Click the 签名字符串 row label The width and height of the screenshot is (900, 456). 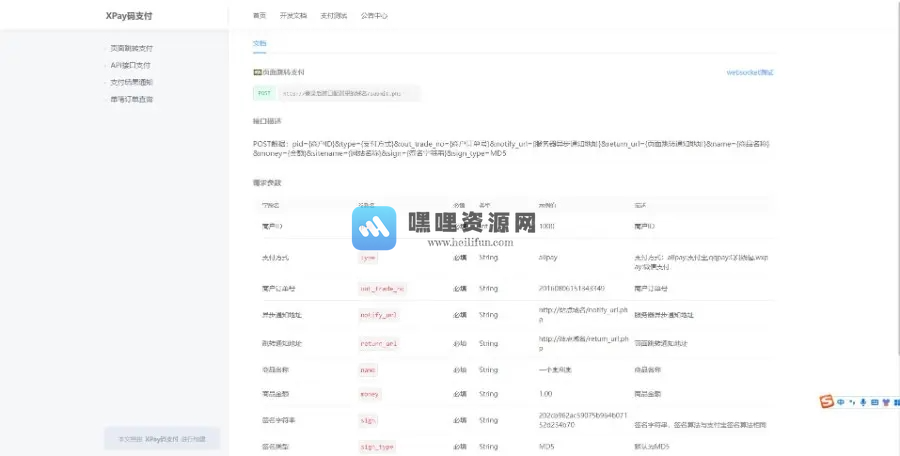pyautogui.click(x=278, y=420)
